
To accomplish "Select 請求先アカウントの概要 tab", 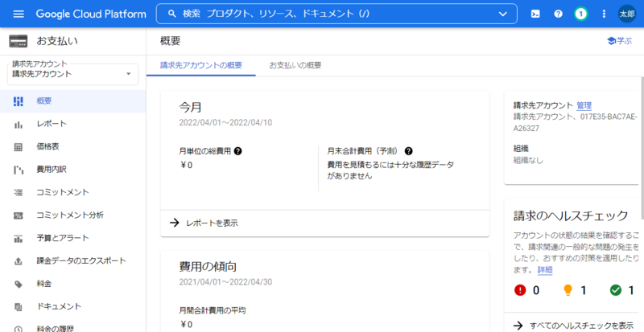I will point(200,64).
